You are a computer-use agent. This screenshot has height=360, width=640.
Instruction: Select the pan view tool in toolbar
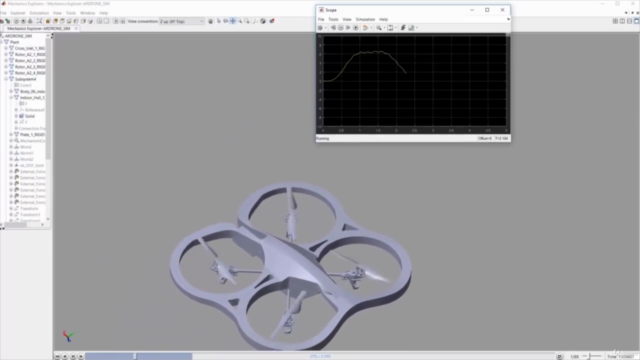tap(233, 21)
